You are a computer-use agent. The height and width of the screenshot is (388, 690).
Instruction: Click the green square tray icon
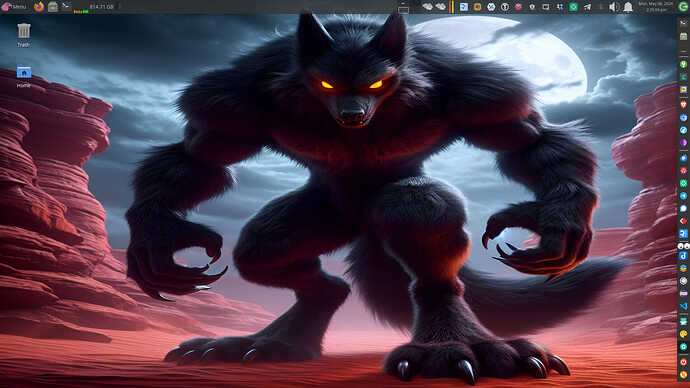coord(573,7)
